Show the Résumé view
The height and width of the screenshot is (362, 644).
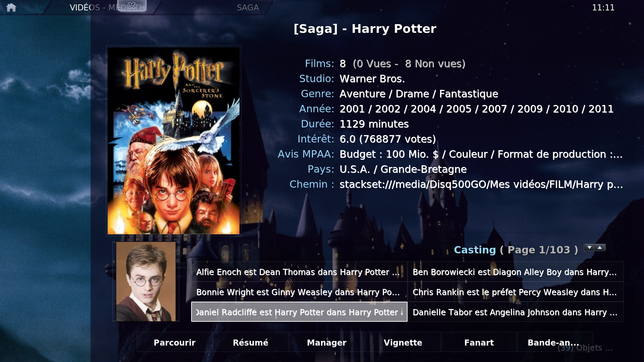251,342
